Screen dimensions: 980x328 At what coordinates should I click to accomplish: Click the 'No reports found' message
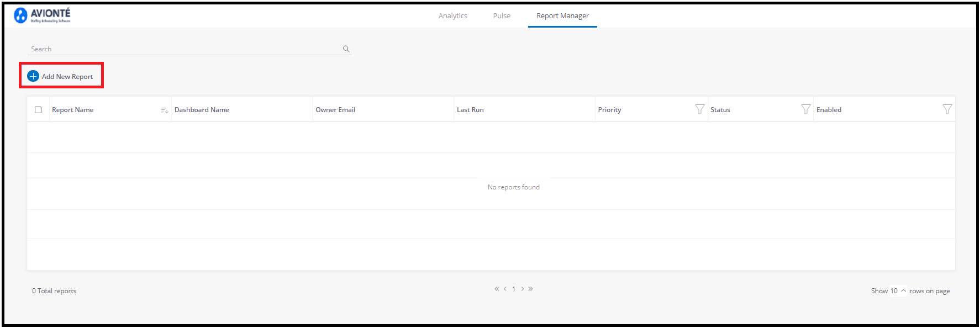[x=514, y=187]
